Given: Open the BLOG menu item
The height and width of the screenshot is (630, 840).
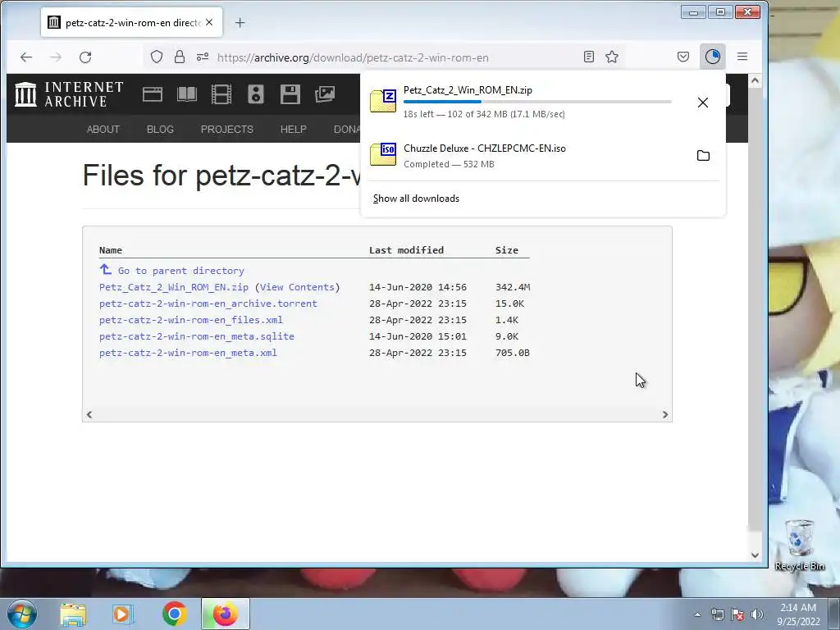Looking at the screenshot, I should point(160,129).
